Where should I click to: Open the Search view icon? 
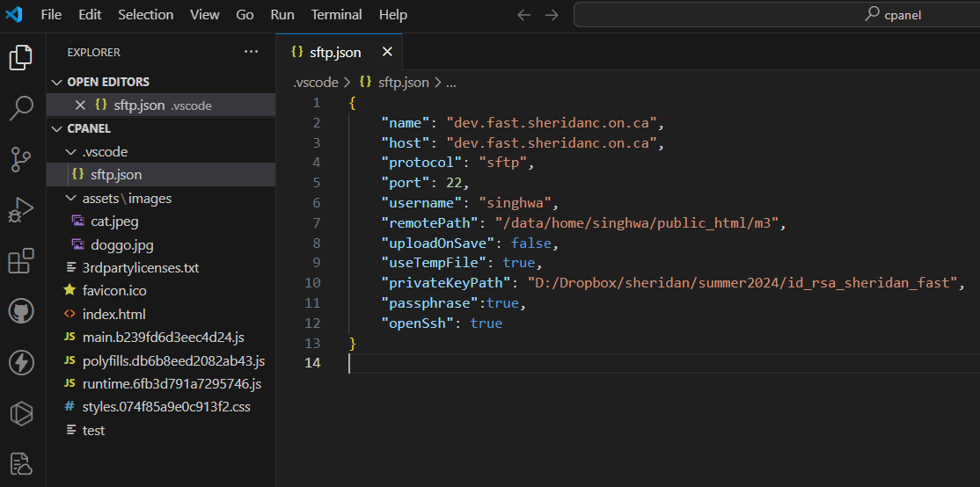click(21, 109)
